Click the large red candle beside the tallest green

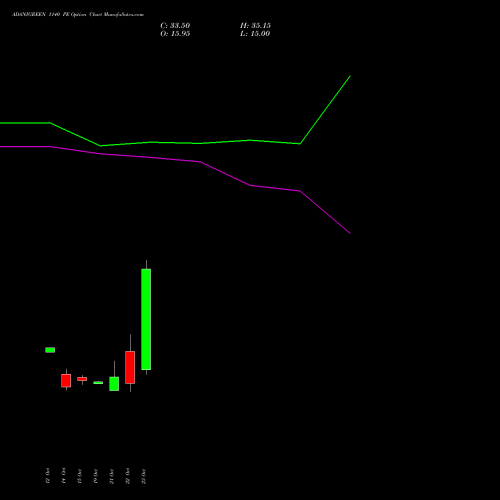pyautogui.click(x=130, y=367)
